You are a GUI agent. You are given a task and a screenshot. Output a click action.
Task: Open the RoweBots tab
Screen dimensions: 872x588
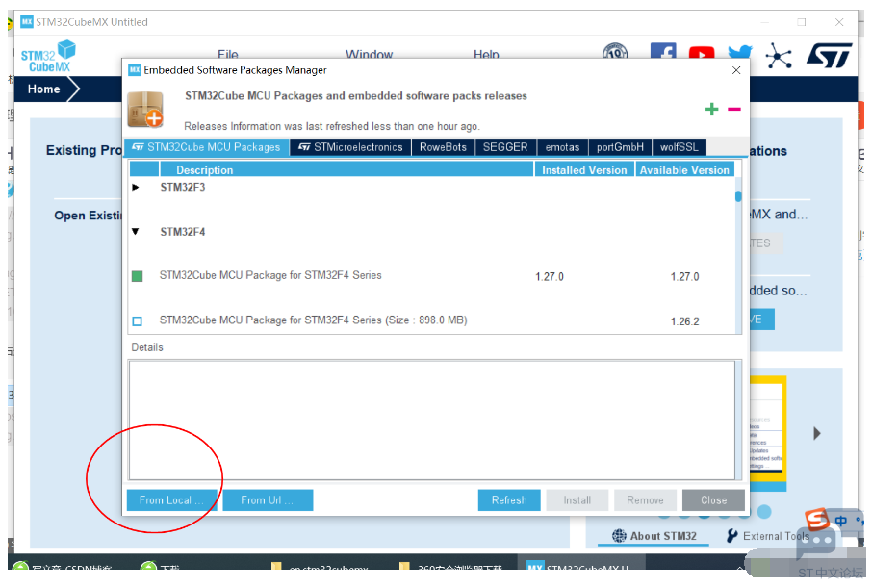443,147
